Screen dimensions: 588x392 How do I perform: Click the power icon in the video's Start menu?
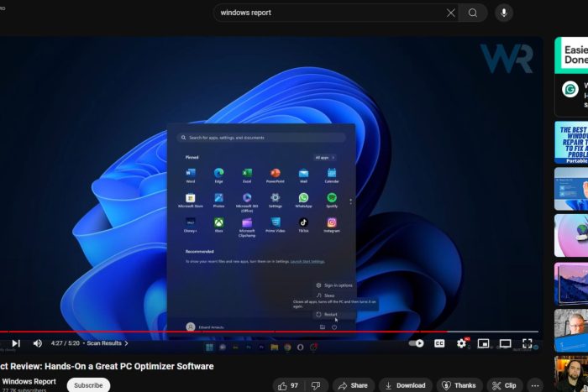(x=334, y=327)
